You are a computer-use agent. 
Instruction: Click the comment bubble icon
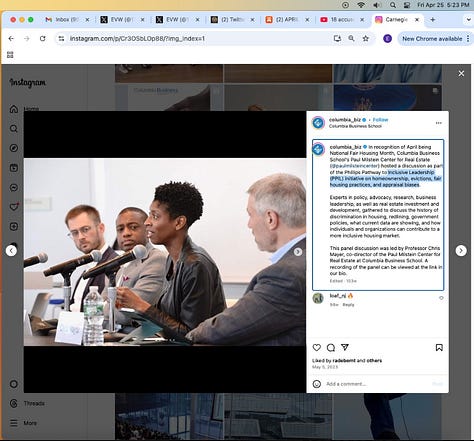pos(331,348)
